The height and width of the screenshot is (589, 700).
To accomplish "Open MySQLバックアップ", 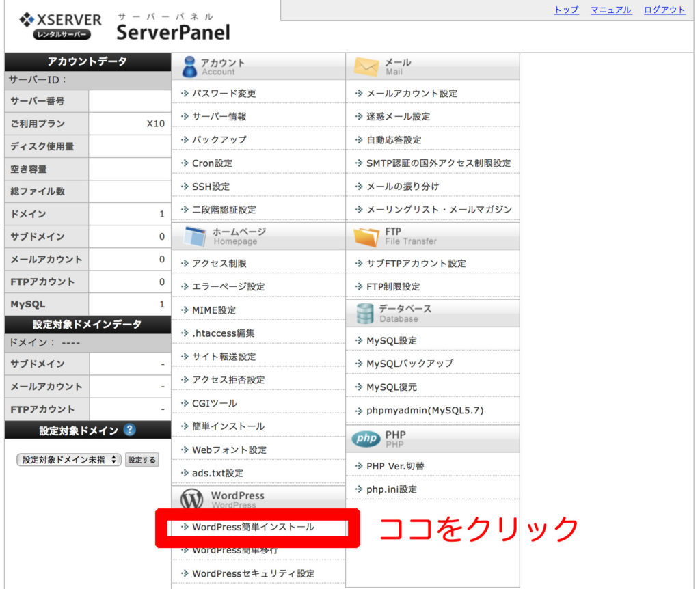I will click(x=410, y=364).
